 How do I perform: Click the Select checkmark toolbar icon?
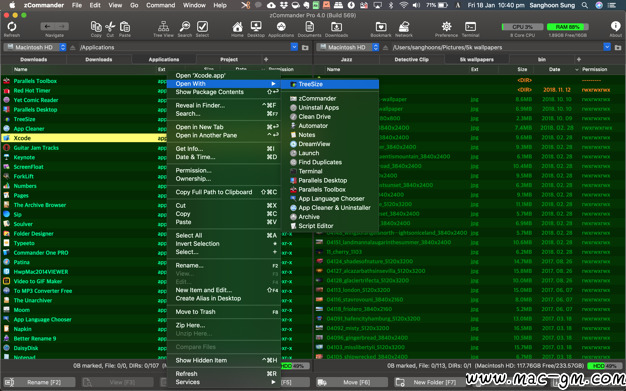tap(202, 27)
